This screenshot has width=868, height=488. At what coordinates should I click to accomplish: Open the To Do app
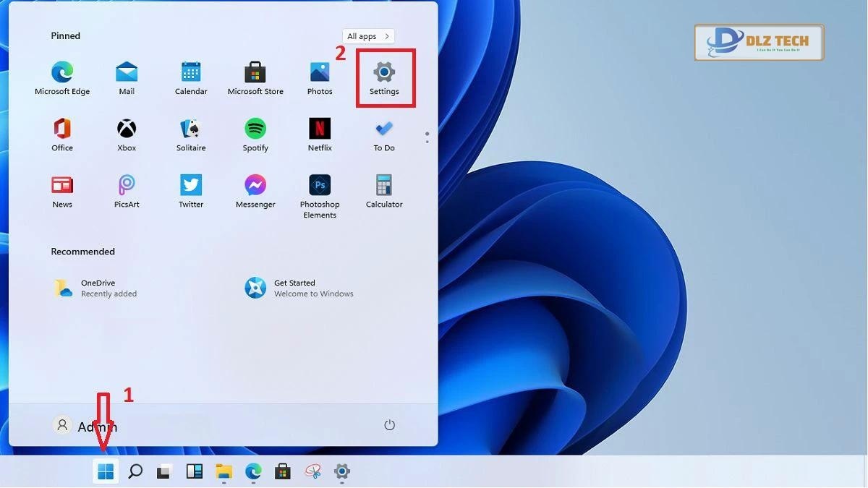pyautogui.click(x=384, y=134)
